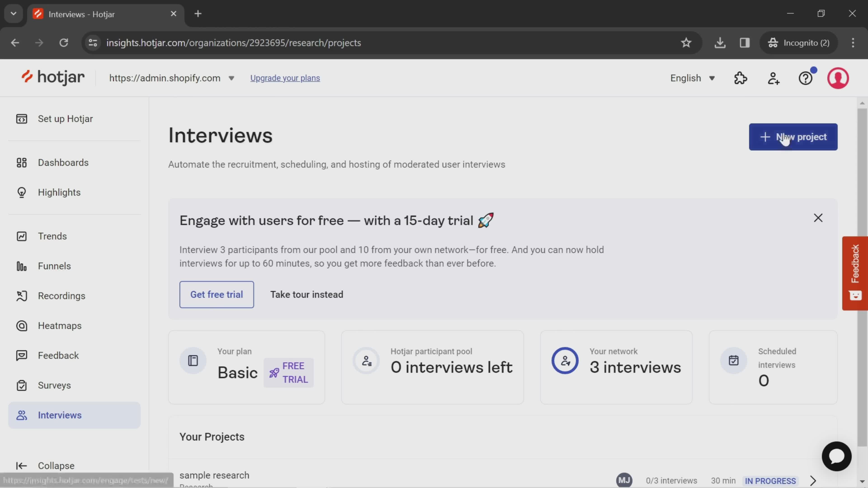Open the help question mark icon

click(x=806, y=78)
